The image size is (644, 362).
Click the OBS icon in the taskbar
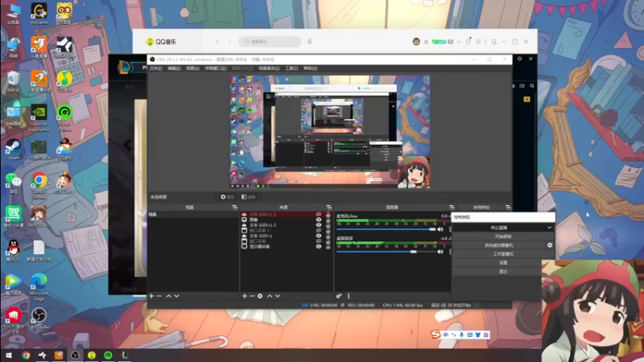[x=75, y=355]
